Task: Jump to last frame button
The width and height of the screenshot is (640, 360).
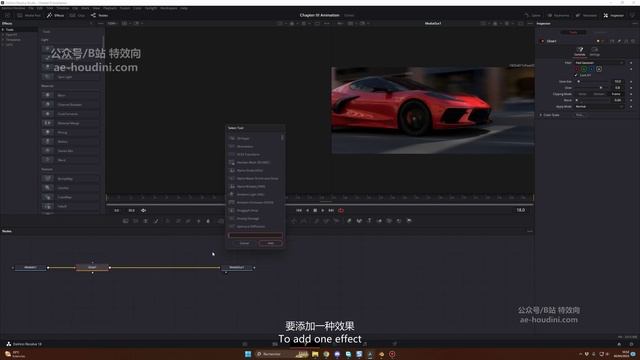Action: (331, 210)
